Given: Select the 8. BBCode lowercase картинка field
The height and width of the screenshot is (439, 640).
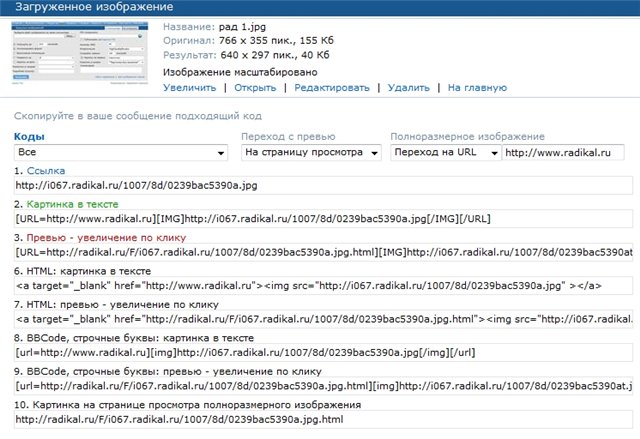Looking at the screenshot, I should click(323, 353).
